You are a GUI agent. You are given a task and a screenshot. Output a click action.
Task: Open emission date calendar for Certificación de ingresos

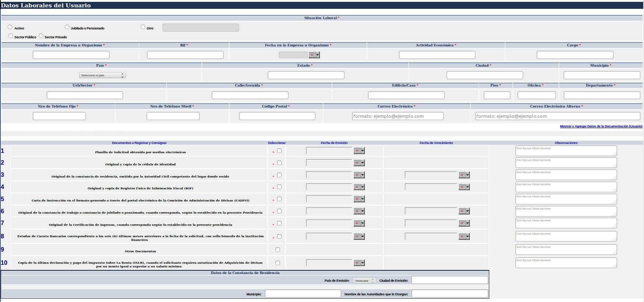coord(359,223)
